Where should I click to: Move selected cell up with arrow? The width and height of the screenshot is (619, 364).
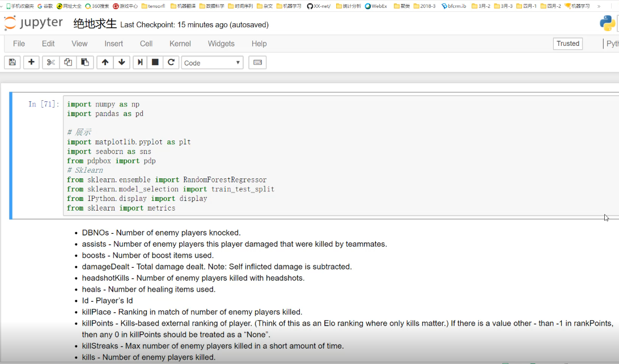[105, 62]
